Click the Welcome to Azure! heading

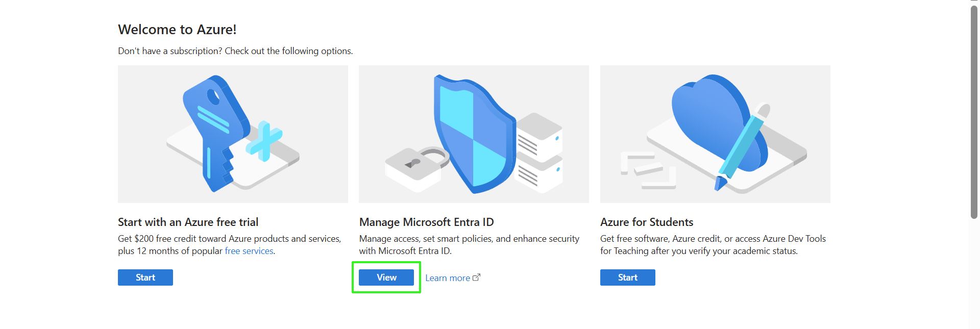pos(177,30)
